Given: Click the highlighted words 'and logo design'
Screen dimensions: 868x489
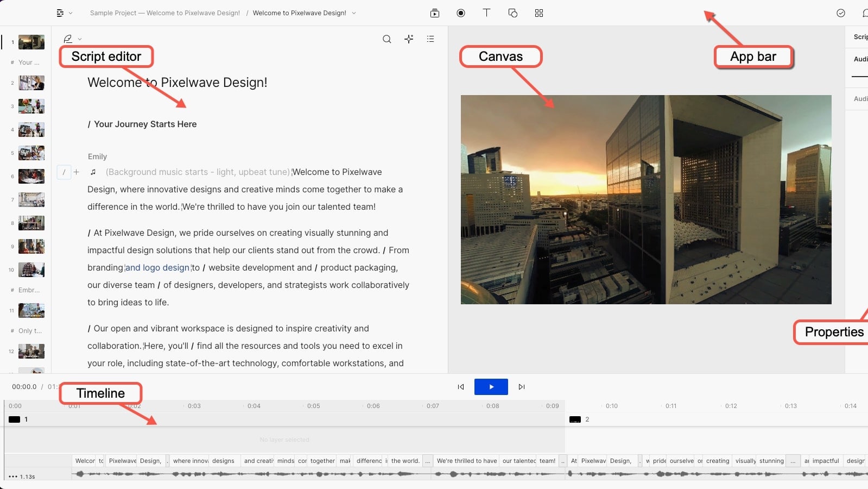Looking at the screenshot, I should pos(157,267).
